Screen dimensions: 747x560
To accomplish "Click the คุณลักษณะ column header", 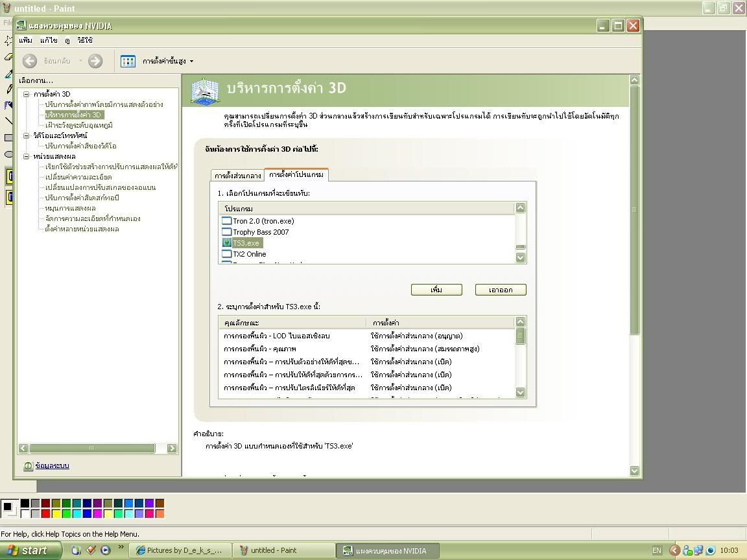I will (292, 323).
